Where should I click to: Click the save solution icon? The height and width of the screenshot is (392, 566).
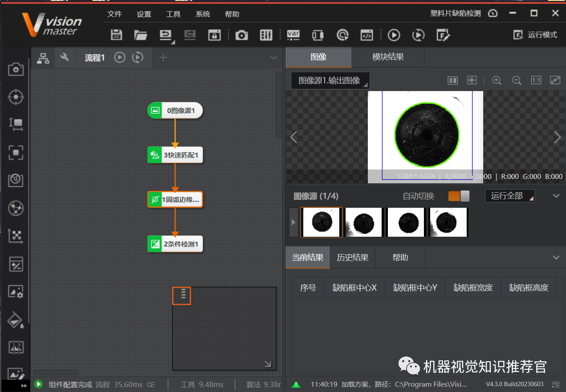coord(117,35)
